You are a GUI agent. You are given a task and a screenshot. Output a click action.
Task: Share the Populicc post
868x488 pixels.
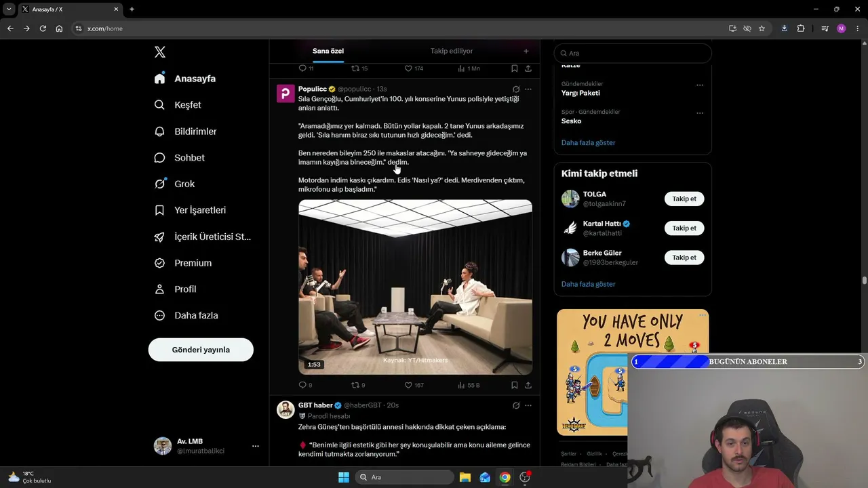[x=528, y=385]
